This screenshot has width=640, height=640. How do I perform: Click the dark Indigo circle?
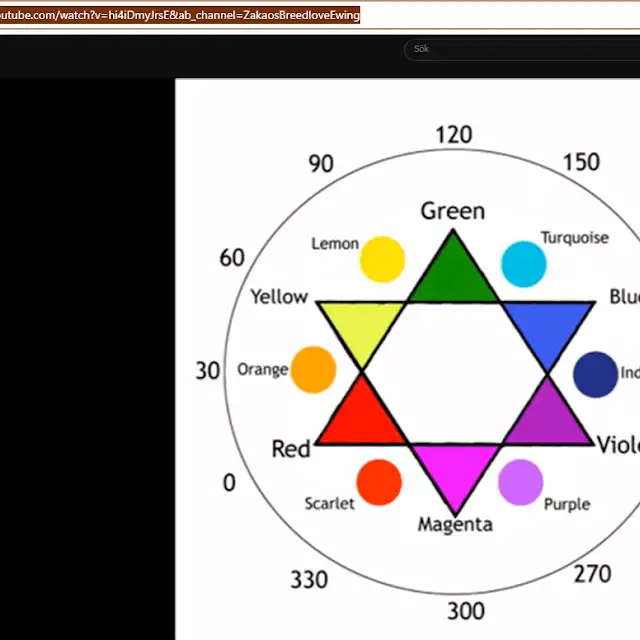(595, 374)
